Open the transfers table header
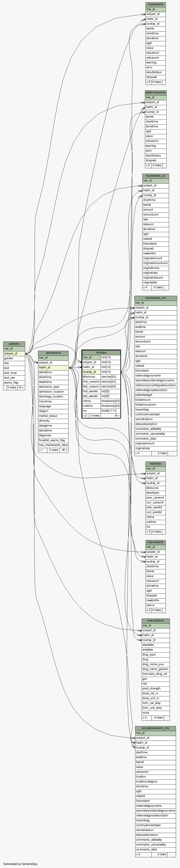180x868 pixels. (x=155, y=464)
